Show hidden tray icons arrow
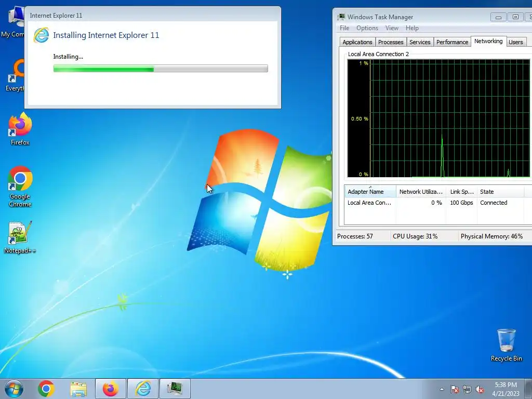The image size is (532, 399). pos(442,389)
